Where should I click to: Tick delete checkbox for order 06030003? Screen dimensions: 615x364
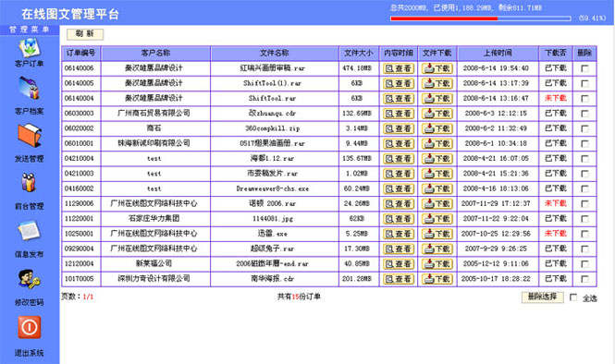584,114
